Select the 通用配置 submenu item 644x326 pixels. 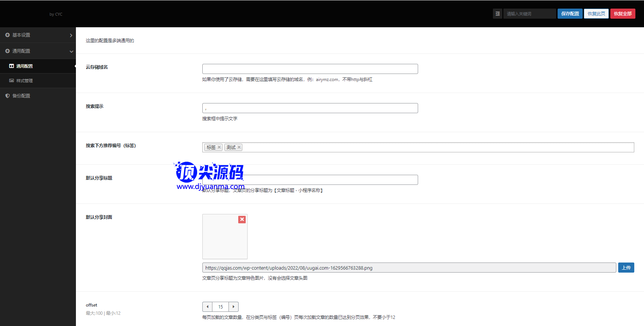point(24,66)
